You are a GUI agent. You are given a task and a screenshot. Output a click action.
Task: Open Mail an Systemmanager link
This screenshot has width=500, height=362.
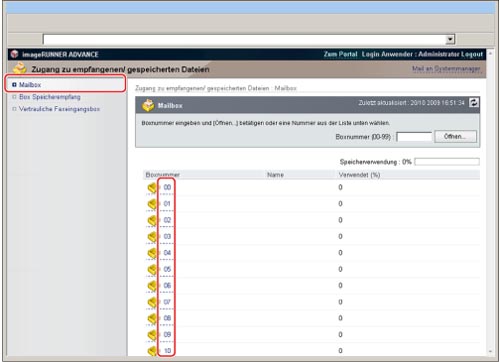coord(446,69)
